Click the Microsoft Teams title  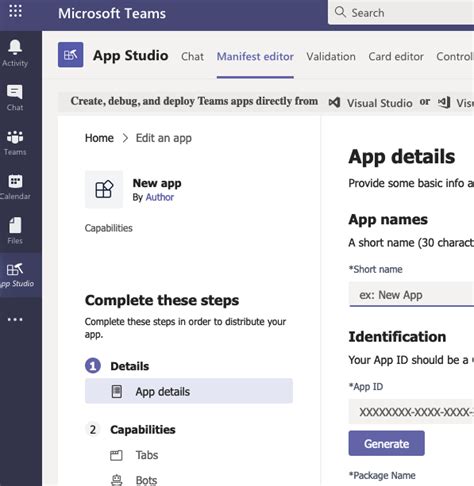pyautogui.click(x=112, y=13)
